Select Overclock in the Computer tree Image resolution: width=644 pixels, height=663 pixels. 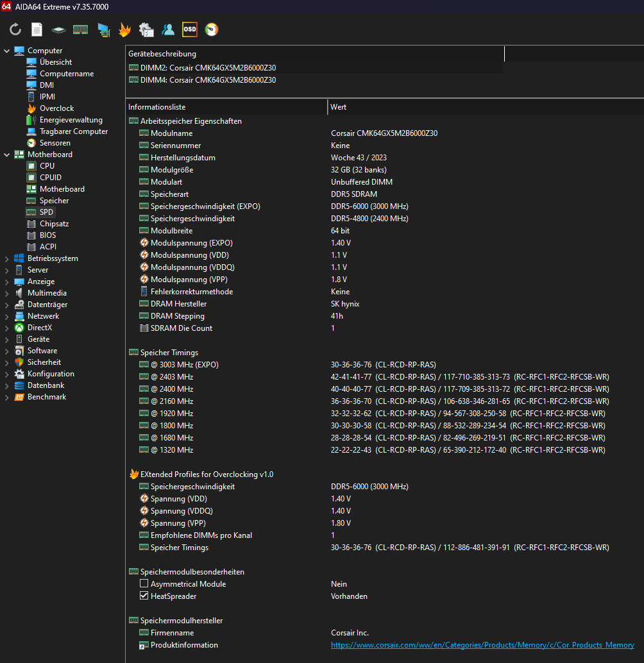point(56,108)
